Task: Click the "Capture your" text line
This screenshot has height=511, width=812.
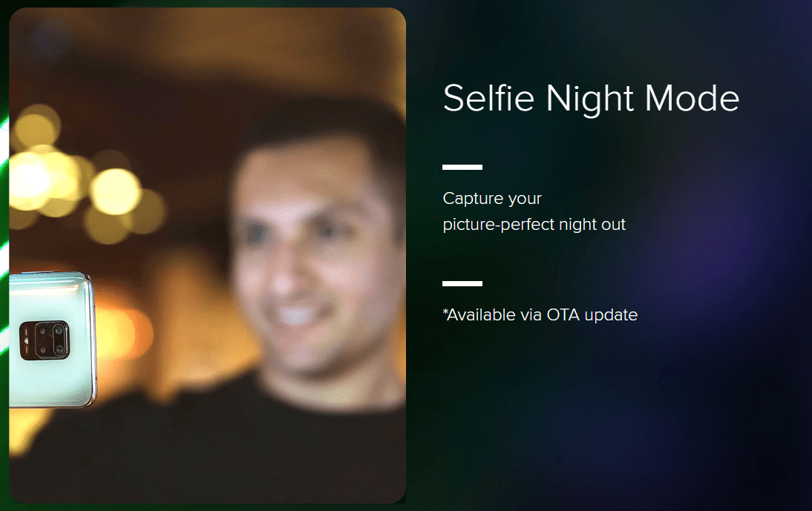Action: pos(492,199)
